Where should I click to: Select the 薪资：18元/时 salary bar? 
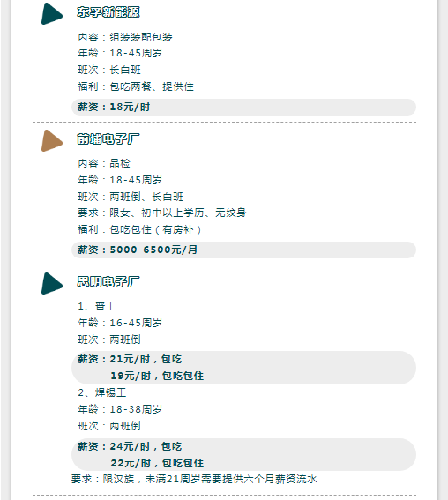[x=243, y=107]
